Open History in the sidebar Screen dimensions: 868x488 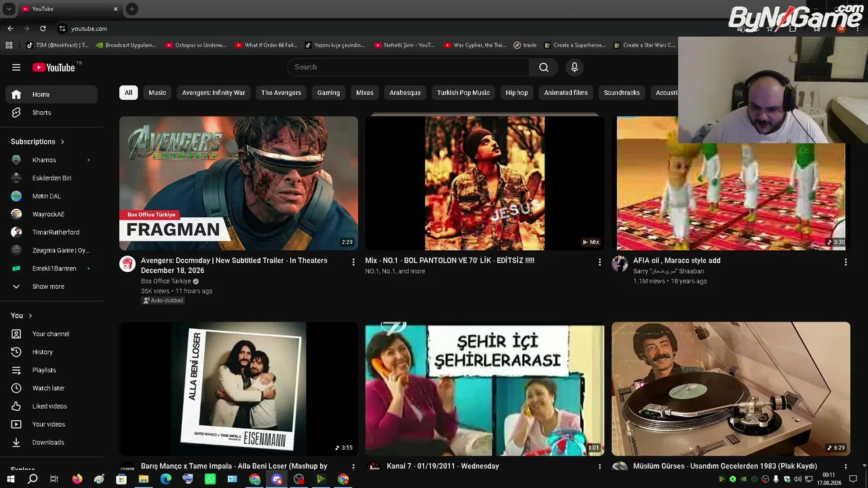click(x=52, y=352)
